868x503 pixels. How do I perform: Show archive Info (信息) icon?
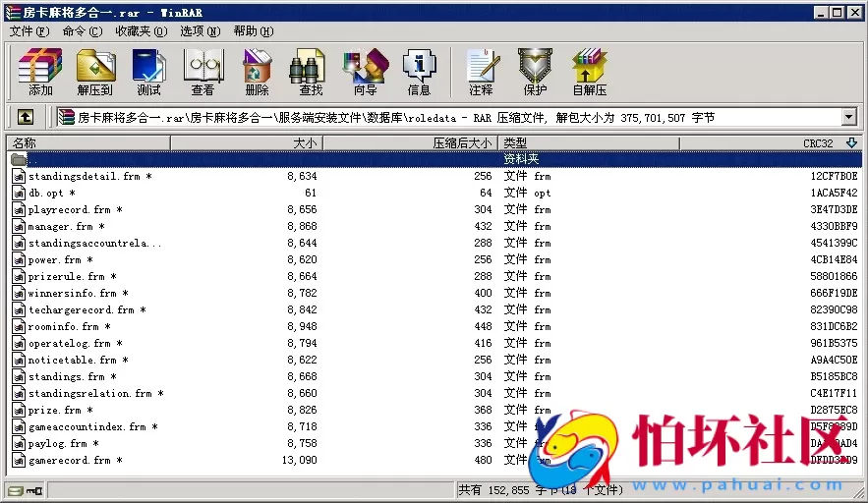point(419,72)
